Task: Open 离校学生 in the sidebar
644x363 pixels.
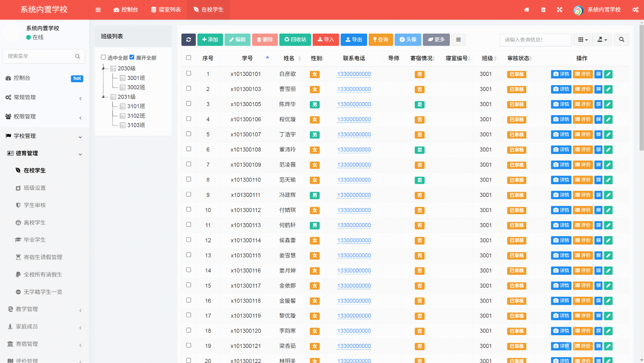Action: point(35,223)
